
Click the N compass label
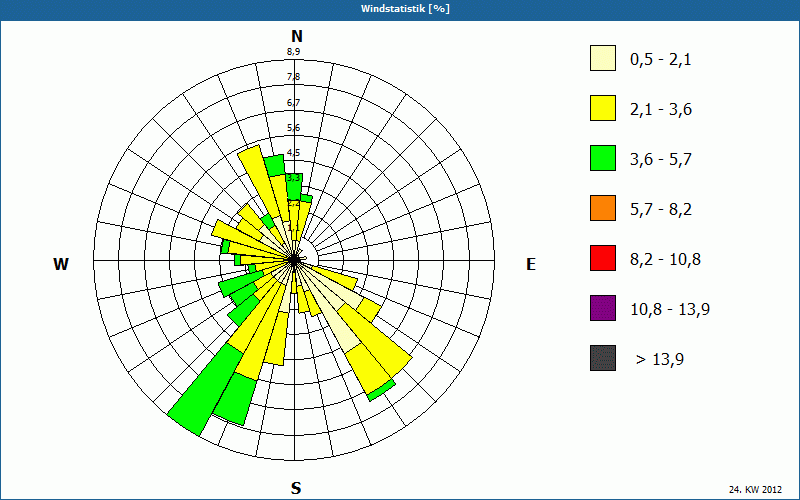coord(296,36)
